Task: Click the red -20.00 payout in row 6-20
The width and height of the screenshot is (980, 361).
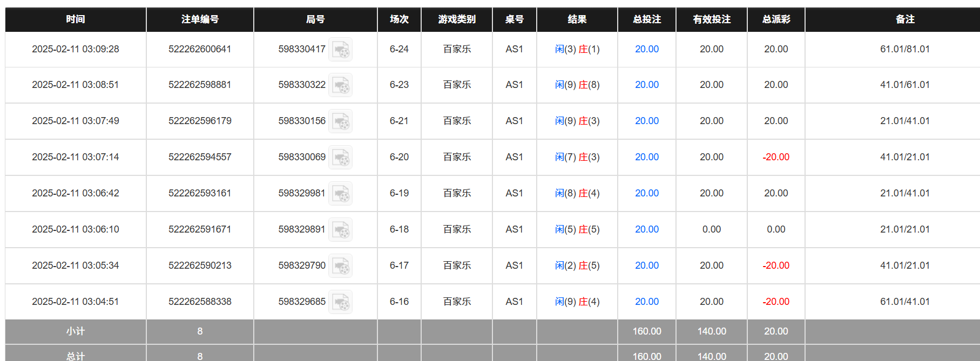Action: point(776,157)
